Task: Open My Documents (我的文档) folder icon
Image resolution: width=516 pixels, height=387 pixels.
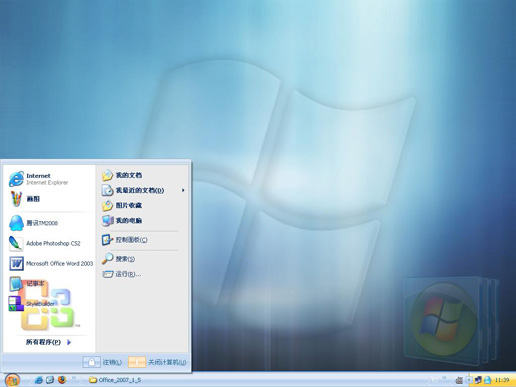Action: (x=108, y=175)
